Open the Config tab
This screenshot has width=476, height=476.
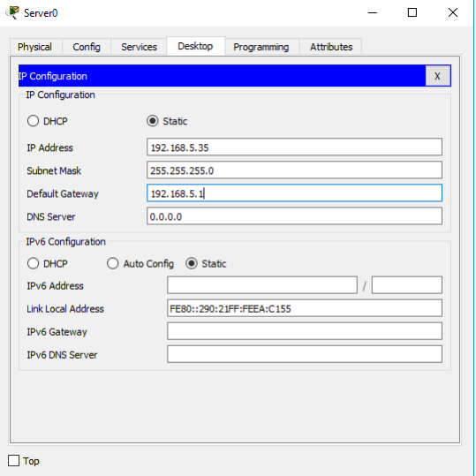coord(87,47)
